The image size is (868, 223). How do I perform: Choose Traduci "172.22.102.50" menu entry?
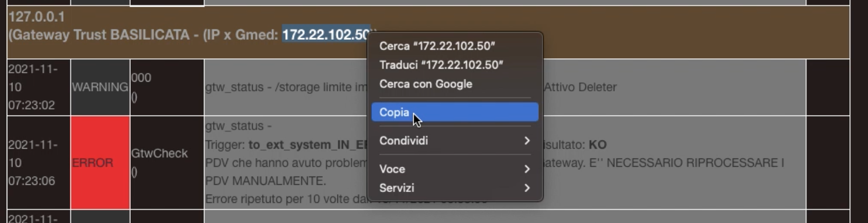coord(441,65)
